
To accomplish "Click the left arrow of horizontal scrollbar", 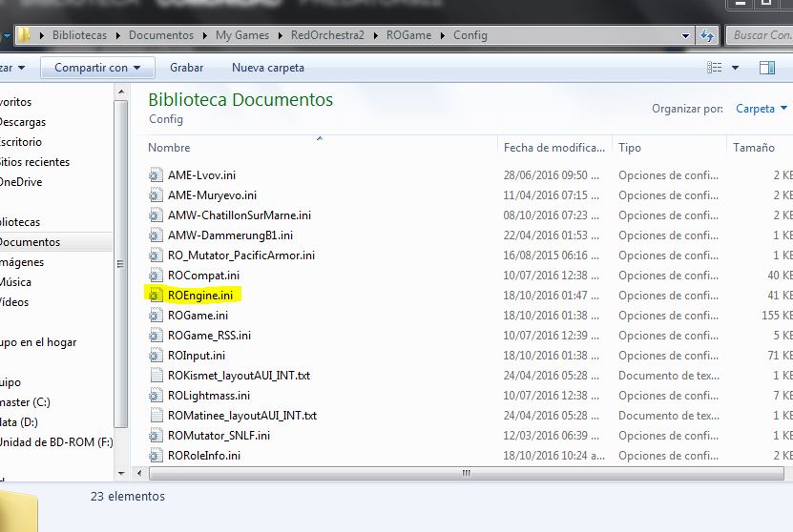I will (139, 474).
